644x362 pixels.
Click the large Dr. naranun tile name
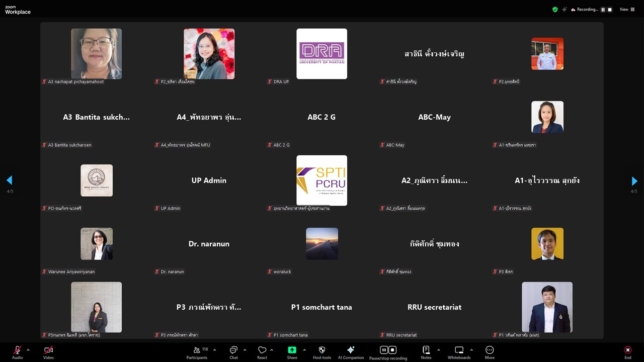tap(209, 244)
